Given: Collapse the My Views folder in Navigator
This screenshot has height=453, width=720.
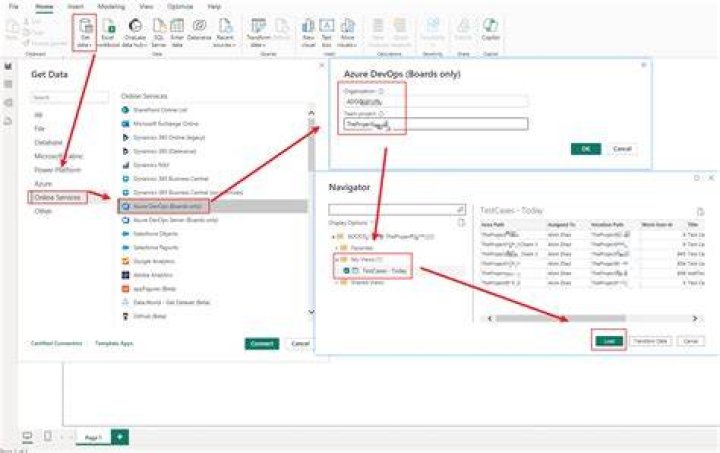Looking at the screenshot, I should coord(337,260).
